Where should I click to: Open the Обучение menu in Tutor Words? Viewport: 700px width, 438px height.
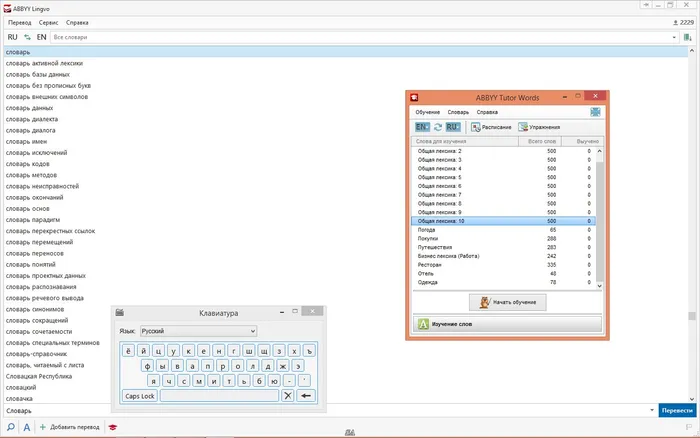[x=428, y=112]
